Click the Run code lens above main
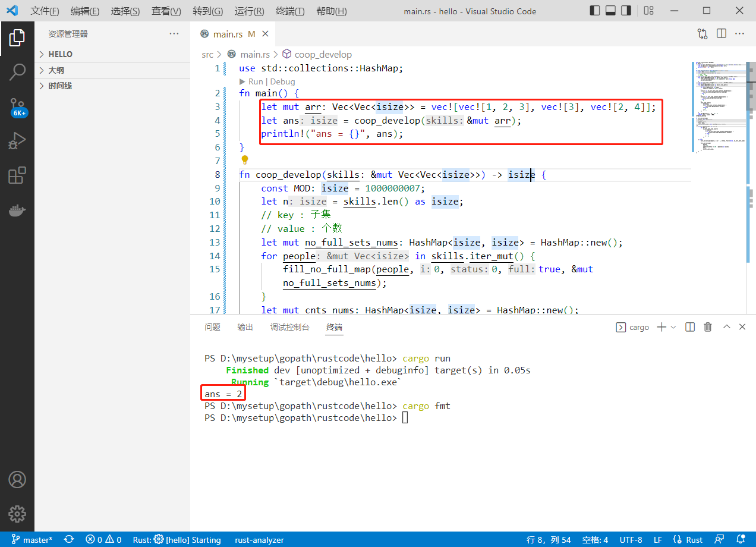The width and height of the screenshot is (756, 547). click(254, 81)
